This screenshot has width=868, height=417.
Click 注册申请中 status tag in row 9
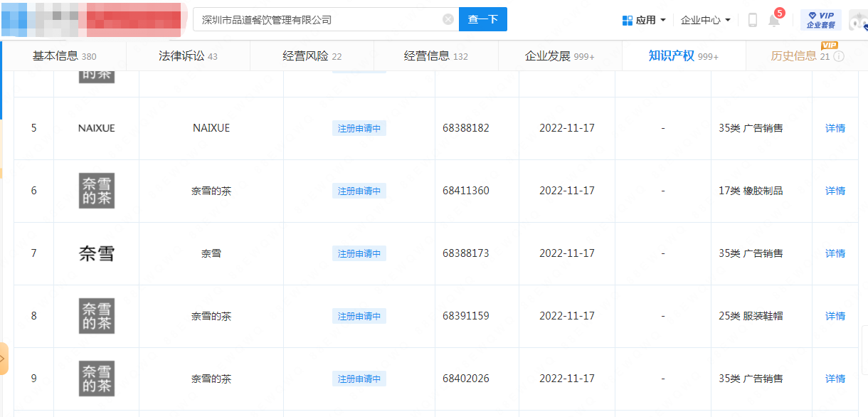pyautogui.click(x=359, y=379)
